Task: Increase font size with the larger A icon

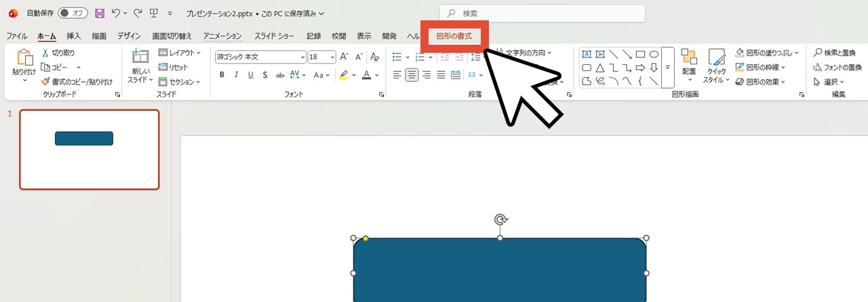Action: (344, 57)
